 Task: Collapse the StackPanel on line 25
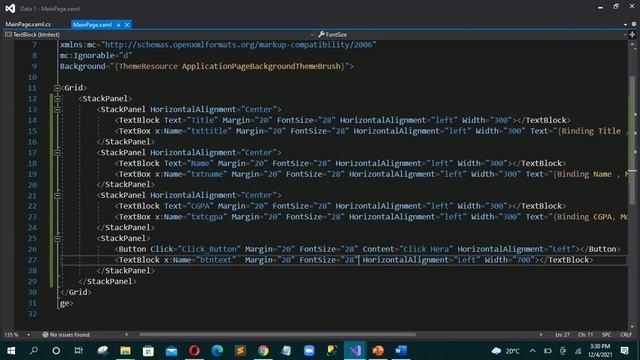pyautogui.click(x=57, y=238)
